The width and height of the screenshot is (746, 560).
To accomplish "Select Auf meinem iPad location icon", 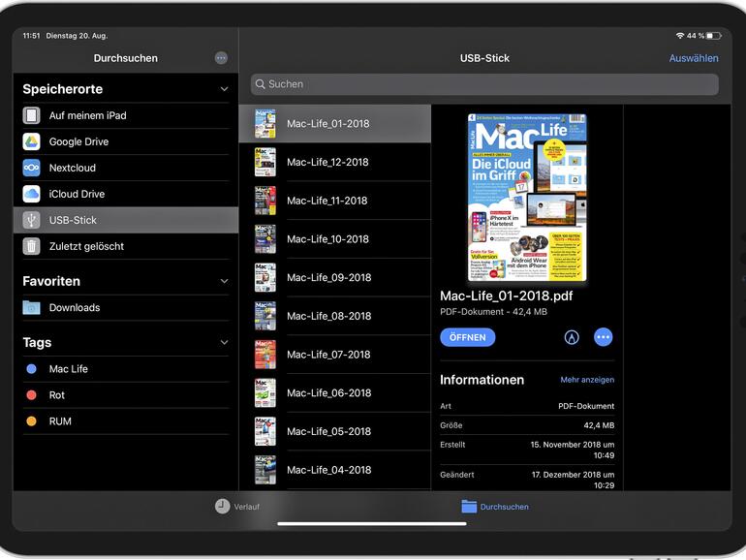I will pyautogui.click(x=31, y=115).
